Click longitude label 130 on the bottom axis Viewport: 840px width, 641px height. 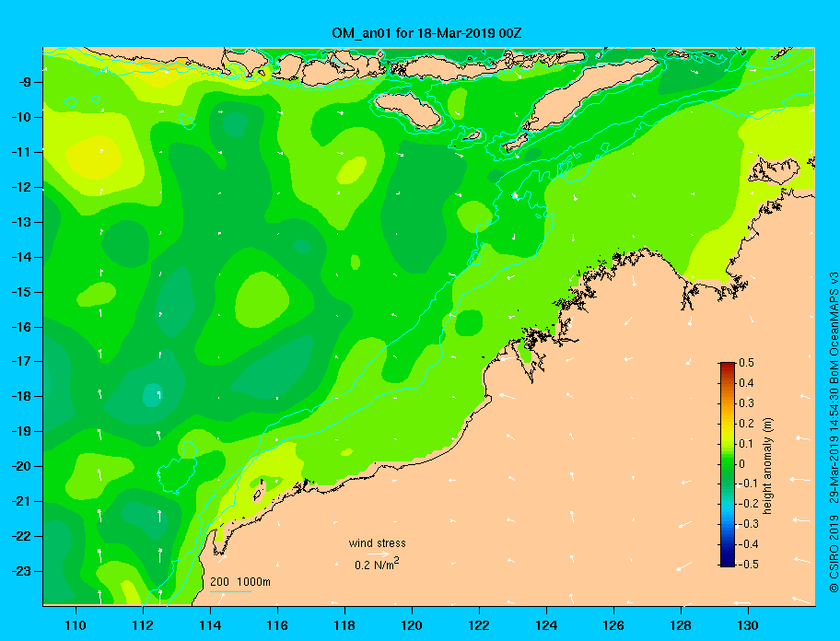click(748, 625)
